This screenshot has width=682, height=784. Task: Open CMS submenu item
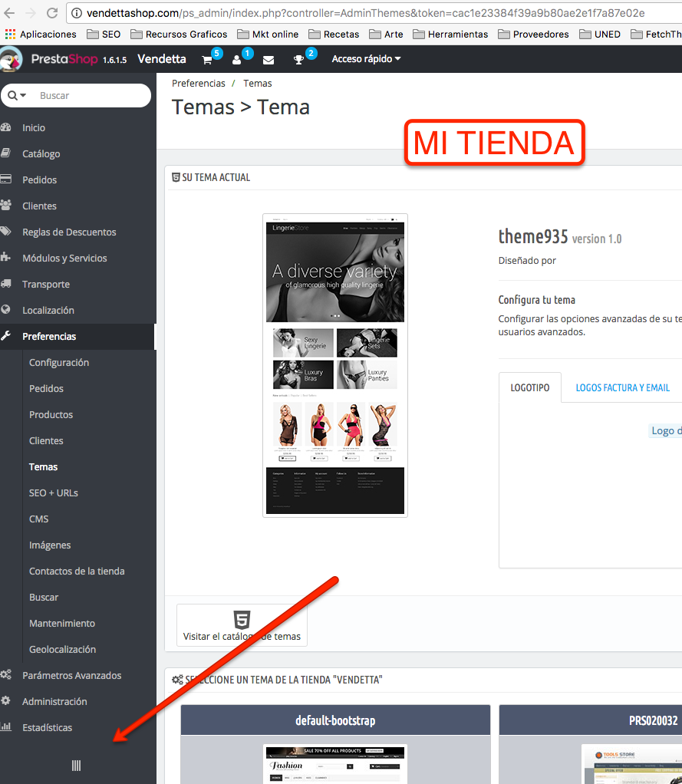coord(39,519)
